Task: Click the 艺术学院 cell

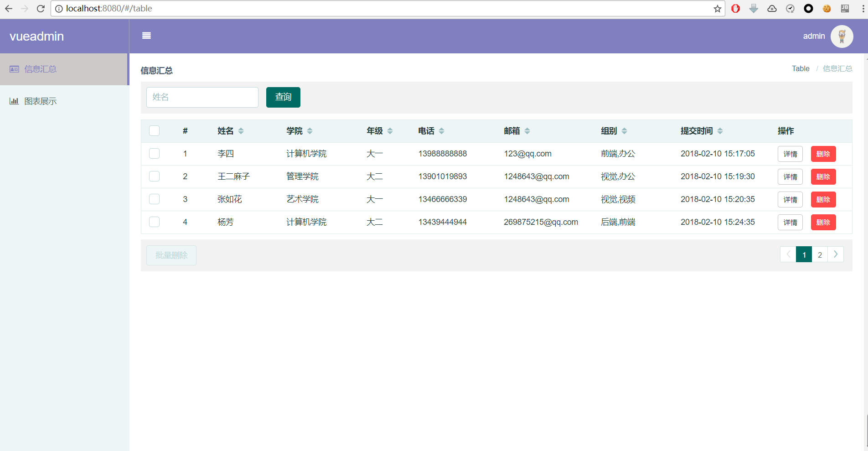Action: (302, 199)
